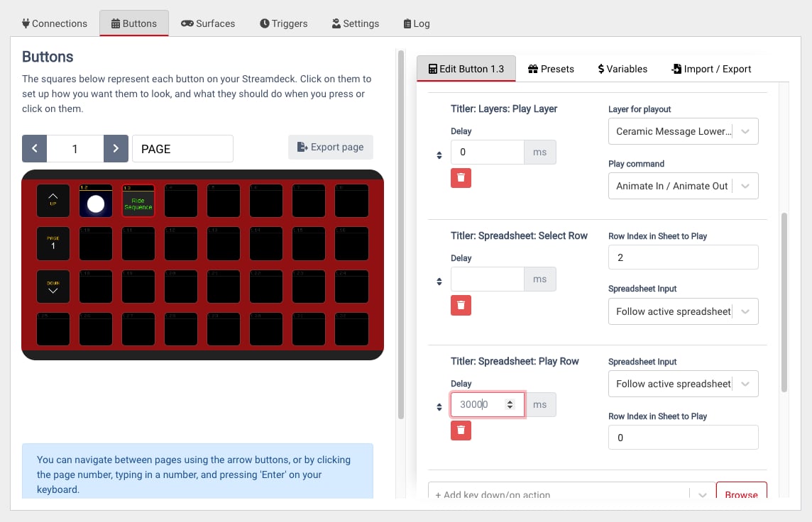Go to next page with right arrow
Image resolution: width=812 pixels, height=522 pixels.
tap(116, 148)
